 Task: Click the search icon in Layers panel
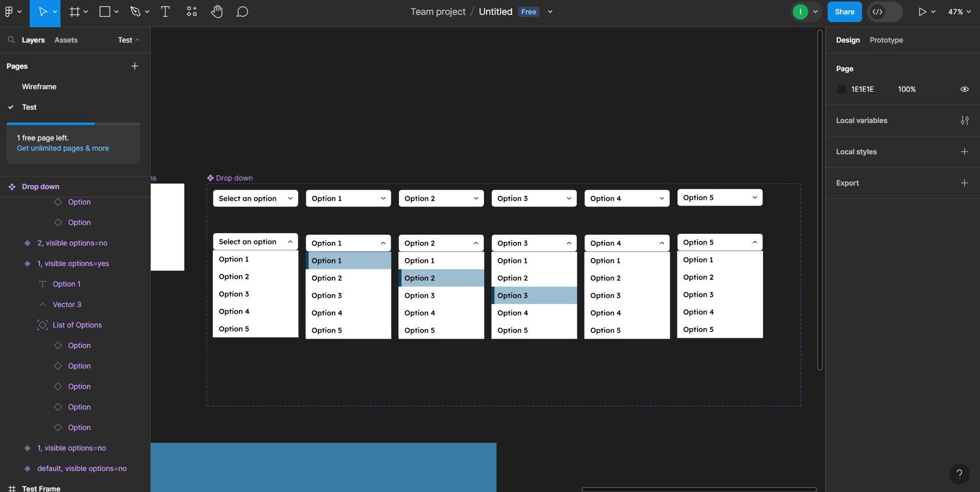coord(11,39)
